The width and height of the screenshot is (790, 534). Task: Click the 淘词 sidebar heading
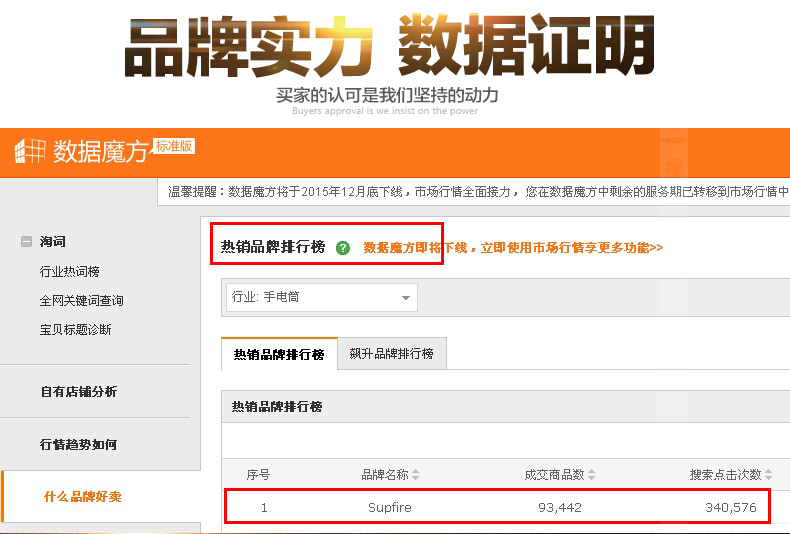coord(53,242)
